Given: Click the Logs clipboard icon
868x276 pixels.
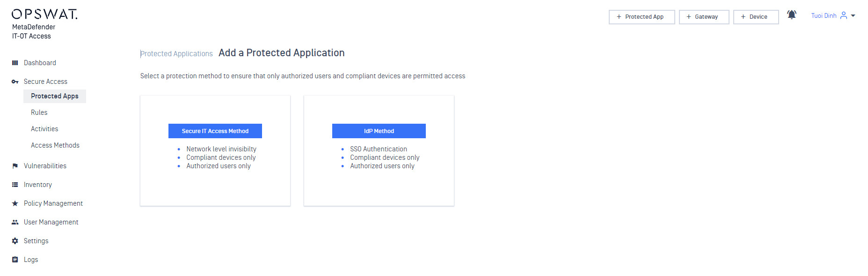Looking at the screenshot, I should (15, 260).
